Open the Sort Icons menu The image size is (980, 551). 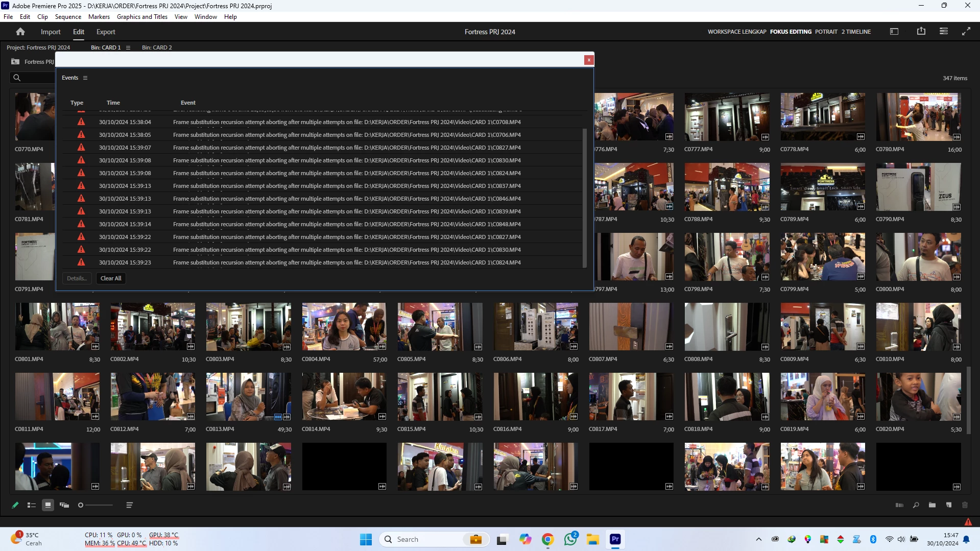[x=130, y=505]
